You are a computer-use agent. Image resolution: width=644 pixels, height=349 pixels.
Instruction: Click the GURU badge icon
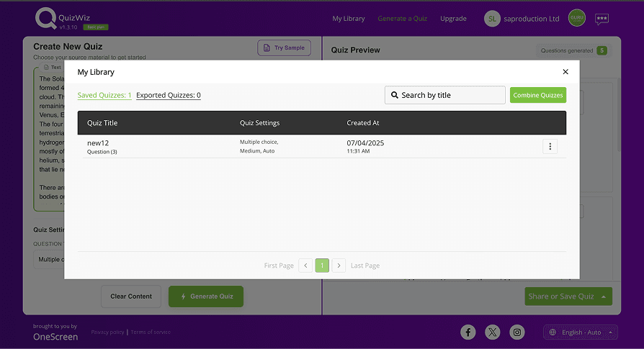[x=577, y=19]
